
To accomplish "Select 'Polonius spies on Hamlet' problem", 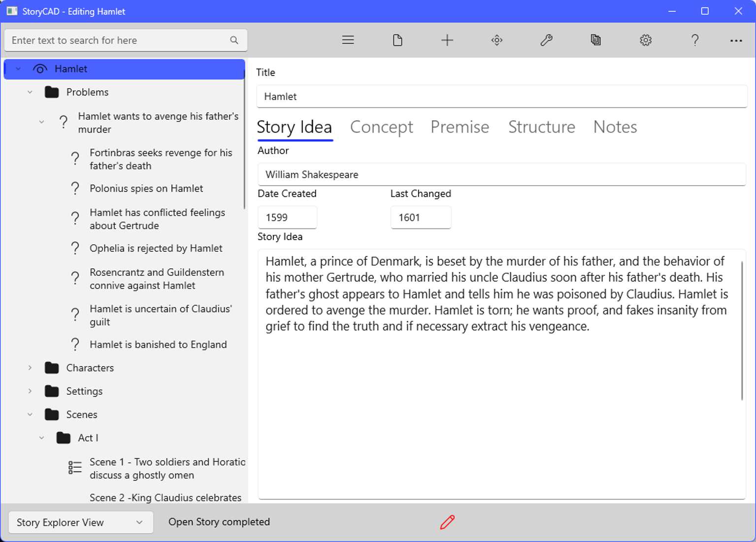I will 146,189.
